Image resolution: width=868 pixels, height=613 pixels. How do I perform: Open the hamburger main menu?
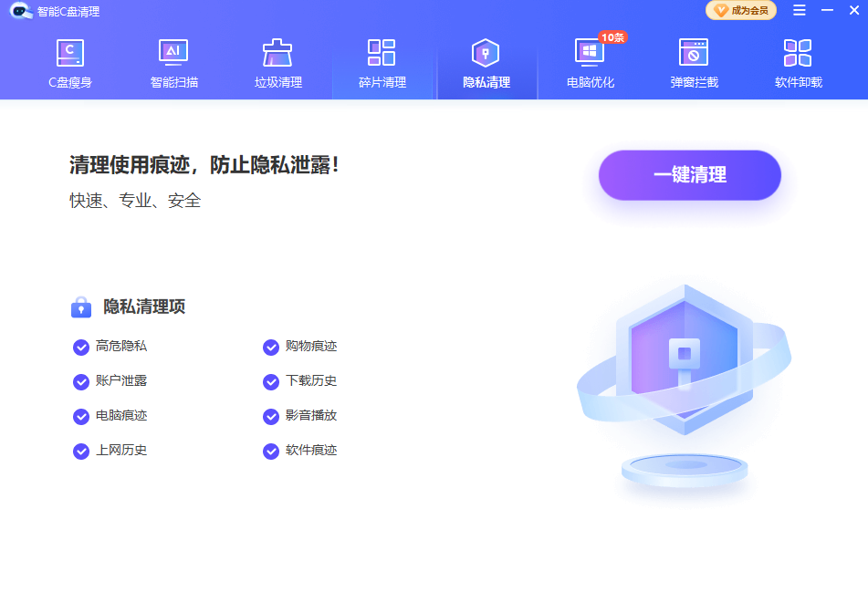(x=799, y=11)
